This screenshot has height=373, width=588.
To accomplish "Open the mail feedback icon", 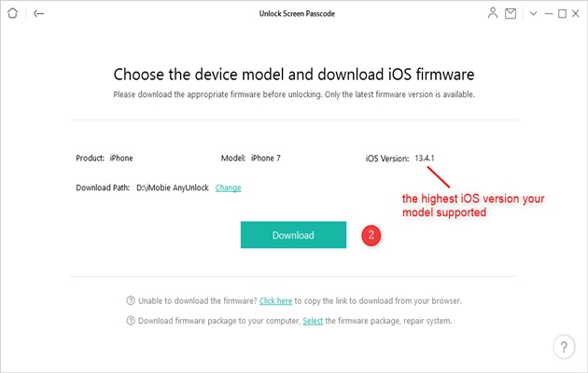I will (x=511, y=13).
